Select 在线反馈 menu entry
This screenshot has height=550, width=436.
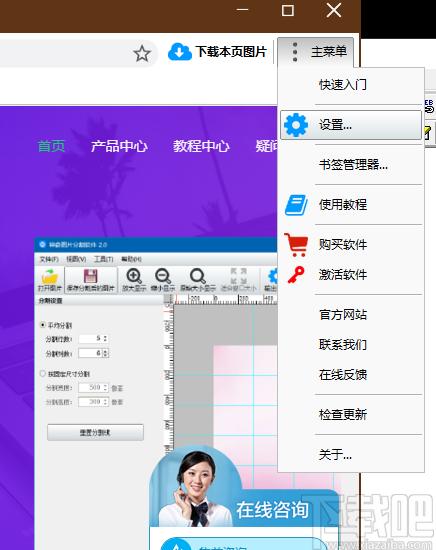(343, 375)
